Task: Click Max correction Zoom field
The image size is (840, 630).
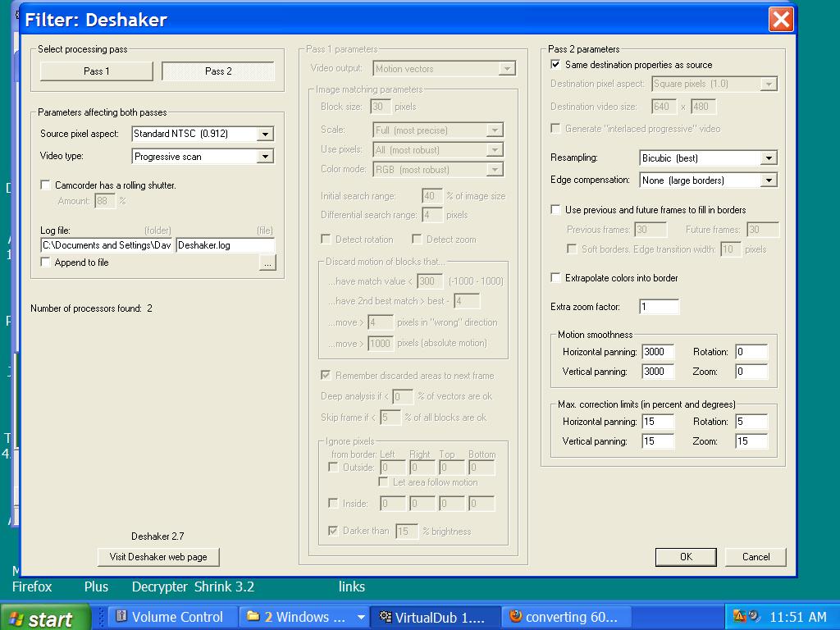Action: click(x=751, y=441)
